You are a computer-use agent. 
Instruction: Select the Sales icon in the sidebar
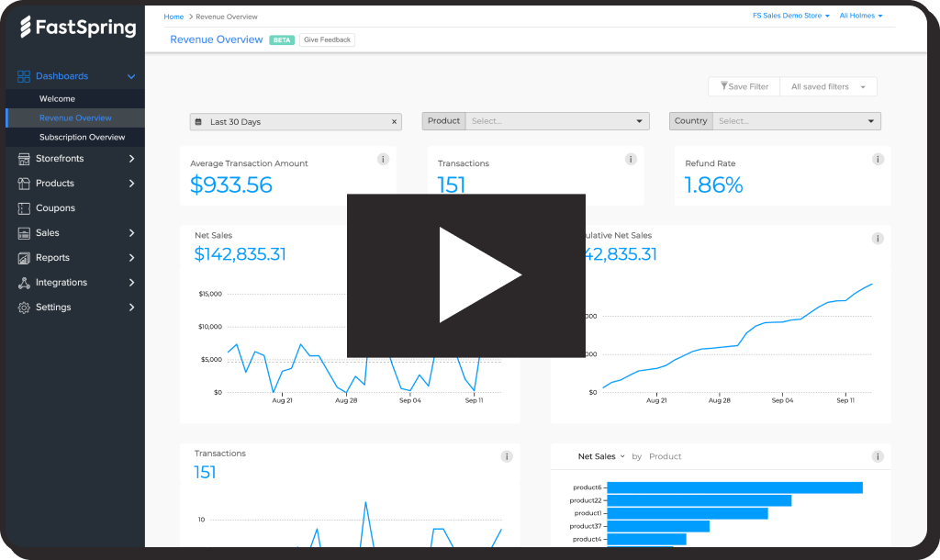22,232
